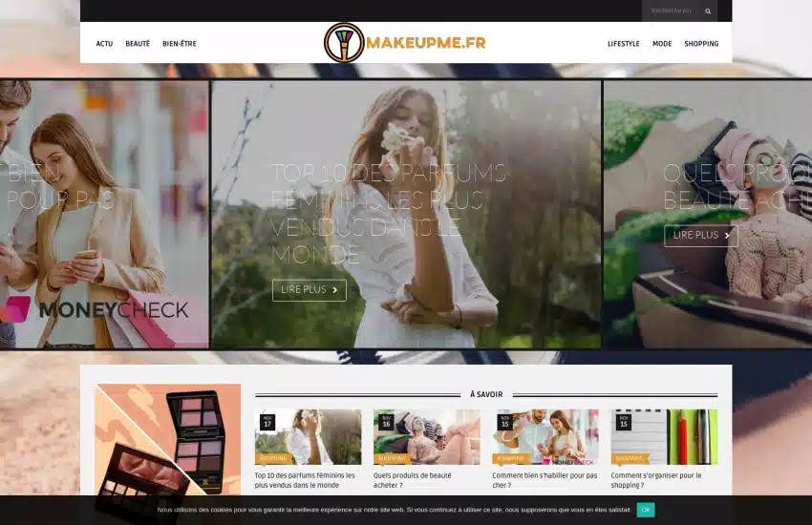Image resolution: width=812 pixels, height=525 pixels.
Task: Click the eyeshadow palette promo image
Action: (x=168, y=440)
